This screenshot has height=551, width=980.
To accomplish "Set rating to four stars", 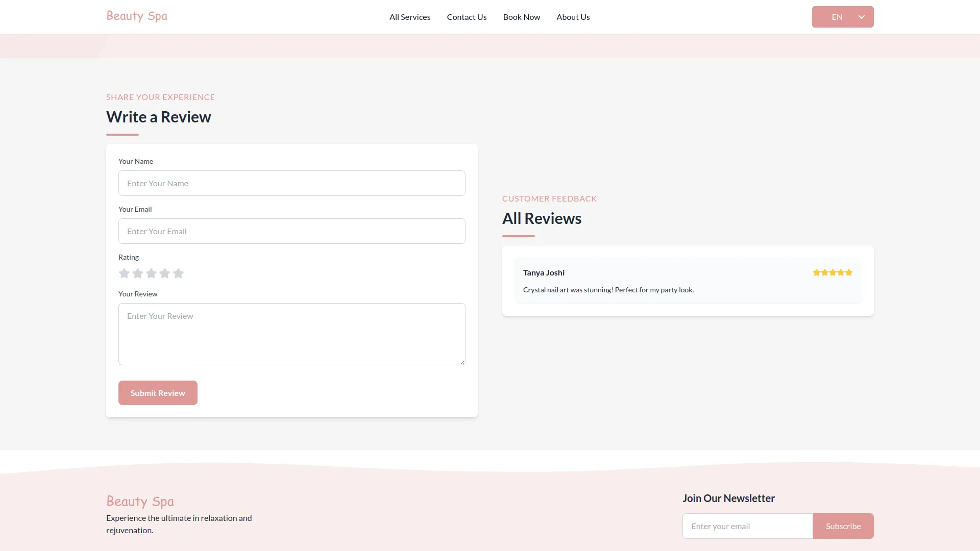I will 165,273.
